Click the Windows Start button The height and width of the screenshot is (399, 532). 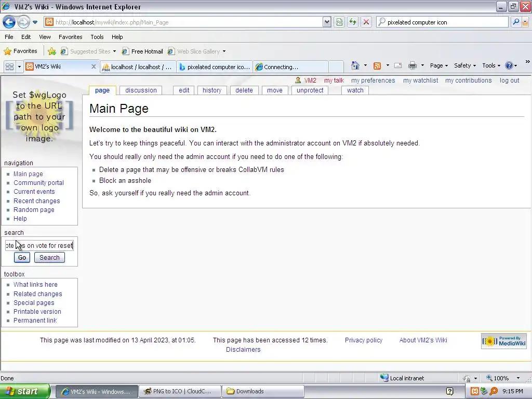25,391
